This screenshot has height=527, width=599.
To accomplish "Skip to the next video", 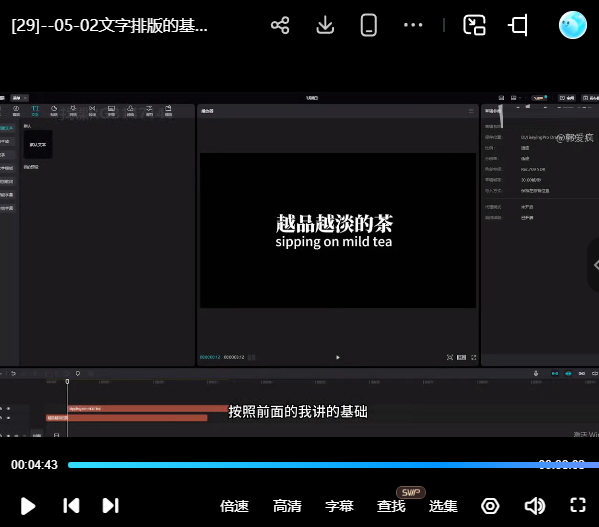I will (x=111, y=506).
